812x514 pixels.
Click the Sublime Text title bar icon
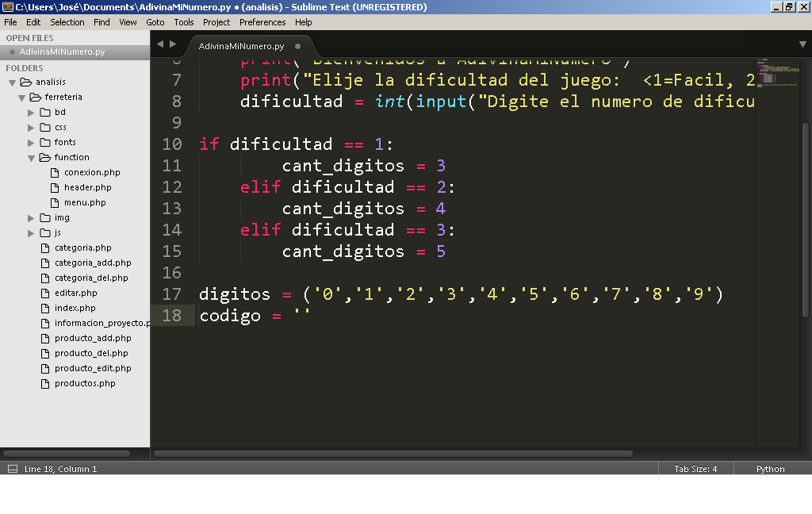point(7,6)
